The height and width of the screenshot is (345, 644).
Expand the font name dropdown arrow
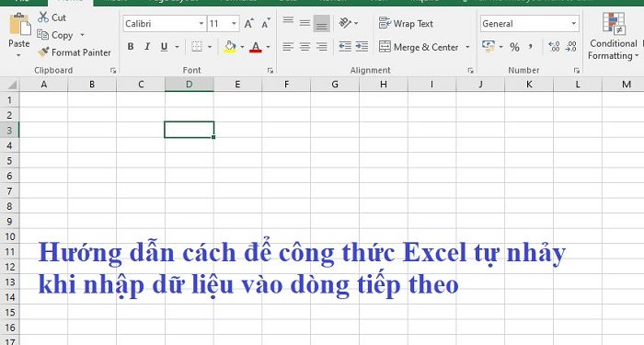pos(201,24)
